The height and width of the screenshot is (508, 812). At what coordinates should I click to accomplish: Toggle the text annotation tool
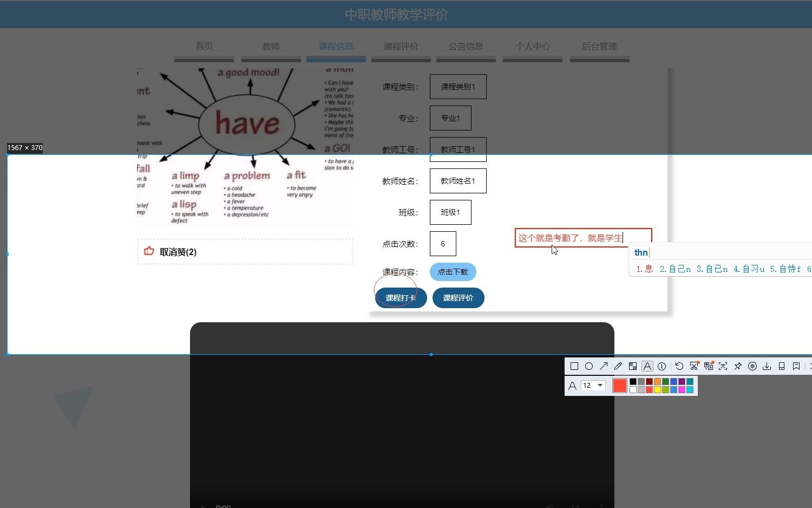pos(647,366)
